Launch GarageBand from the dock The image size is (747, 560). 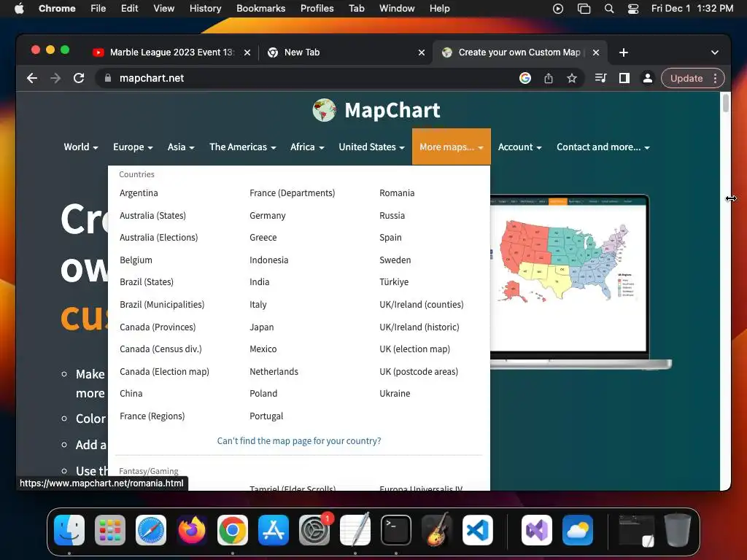coord(437,530)
